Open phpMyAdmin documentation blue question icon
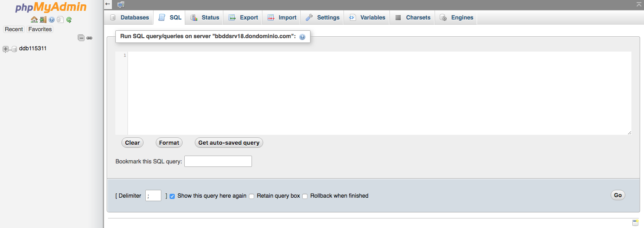The width and height of the screenshot is (644, 228). pos(52,20)
